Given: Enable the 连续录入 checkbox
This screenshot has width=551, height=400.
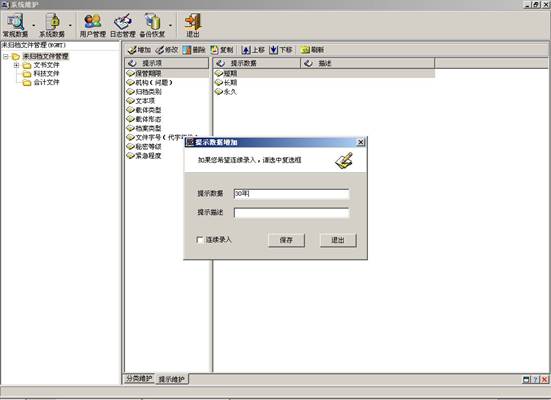Looking at the screenshot, I should [200, 240].
